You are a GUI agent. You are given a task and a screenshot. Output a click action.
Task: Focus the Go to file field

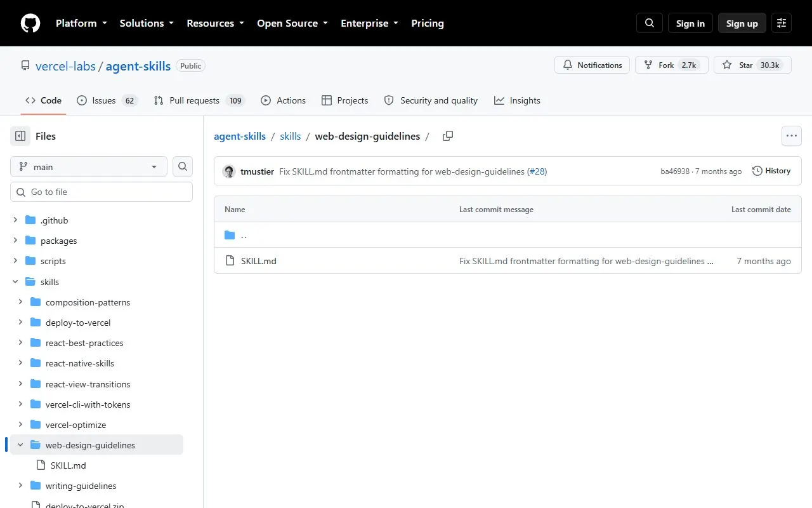click(101, 192)
